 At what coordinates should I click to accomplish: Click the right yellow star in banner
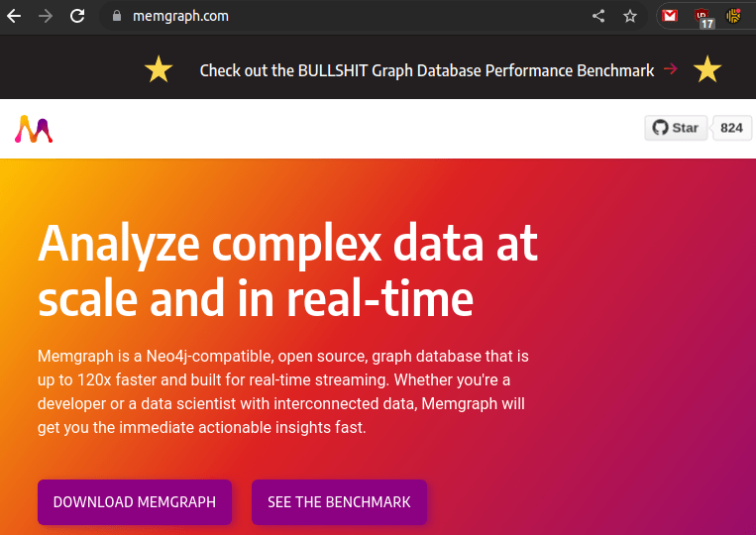pyautogui.click(x=706, y=69)
